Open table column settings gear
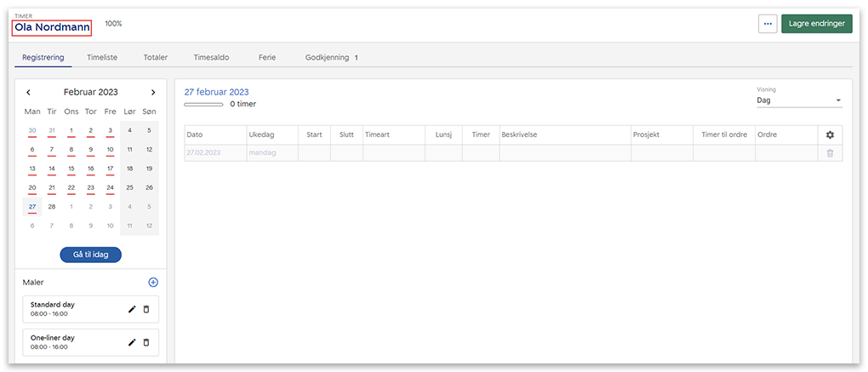 coord(830,134)
